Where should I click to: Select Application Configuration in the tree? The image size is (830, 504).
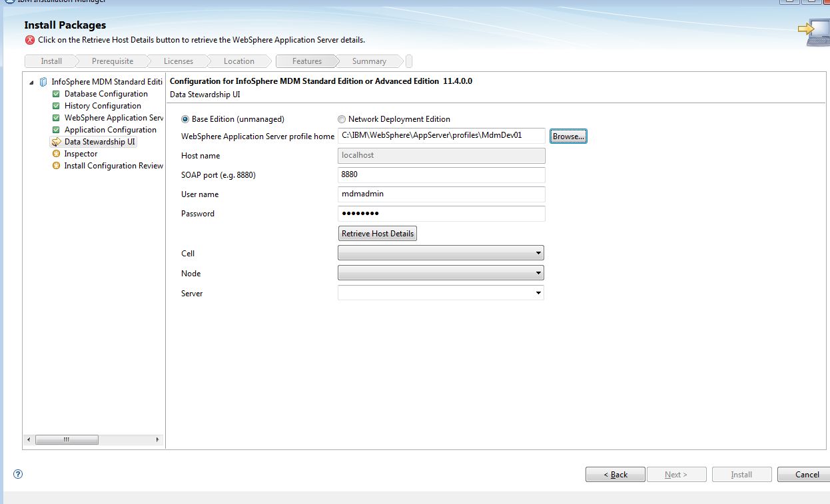111,130
